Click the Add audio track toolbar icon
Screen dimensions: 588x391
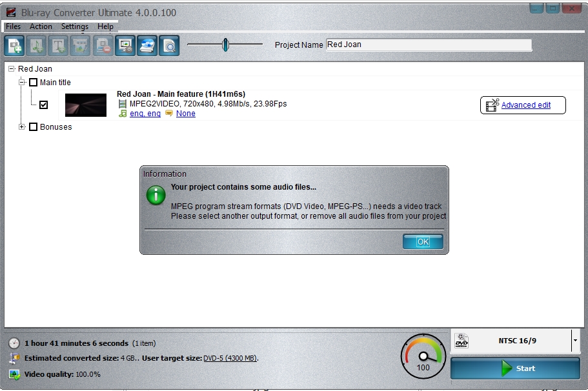click(36, 46)
